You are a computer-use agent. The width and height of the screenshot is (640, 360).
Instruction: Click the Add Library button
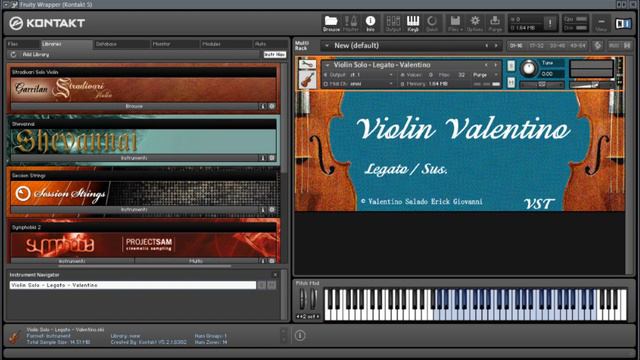coord(36,54)
